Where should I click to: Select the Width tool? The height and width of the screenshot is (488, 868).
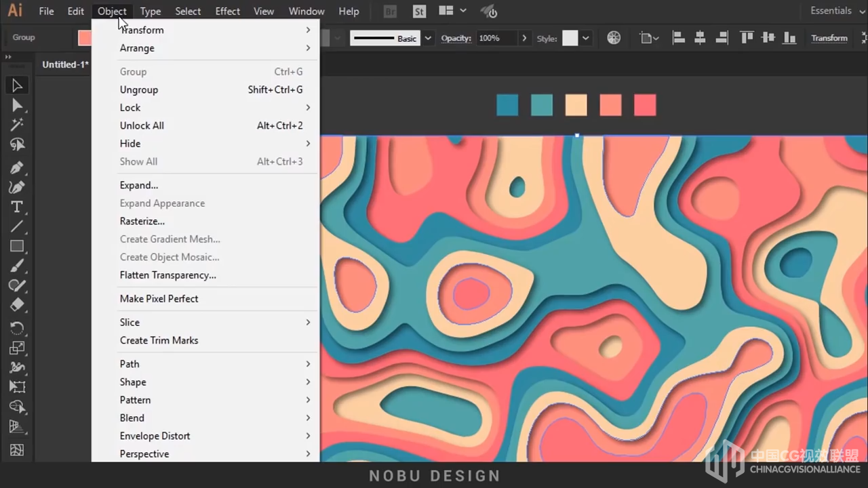[17, 367]
